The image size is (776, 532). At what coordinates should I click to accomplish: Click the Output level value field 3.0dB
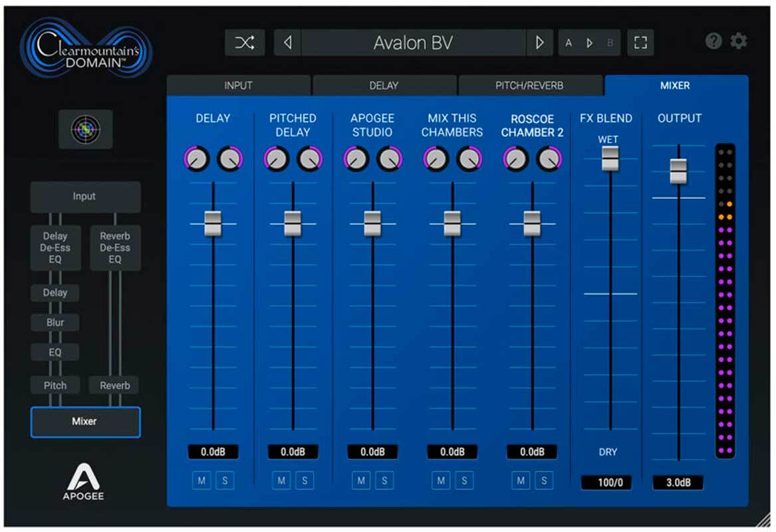coord(678,483)
